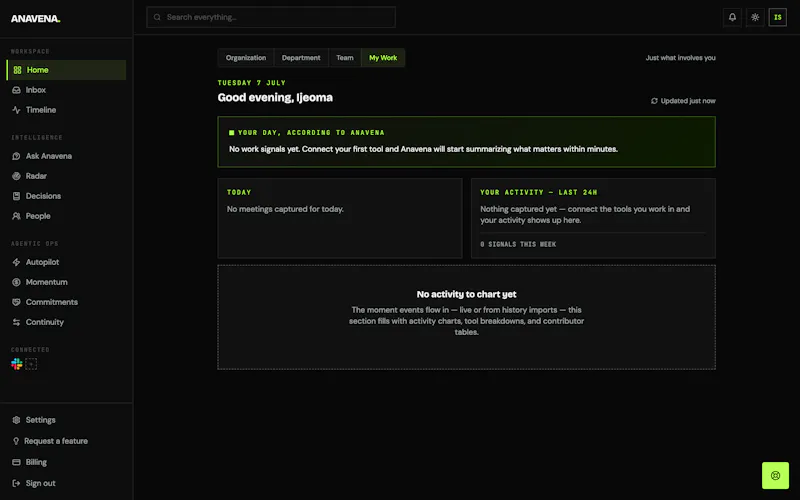Click 'Your activity – last 24h' heading

click(538, 192)
